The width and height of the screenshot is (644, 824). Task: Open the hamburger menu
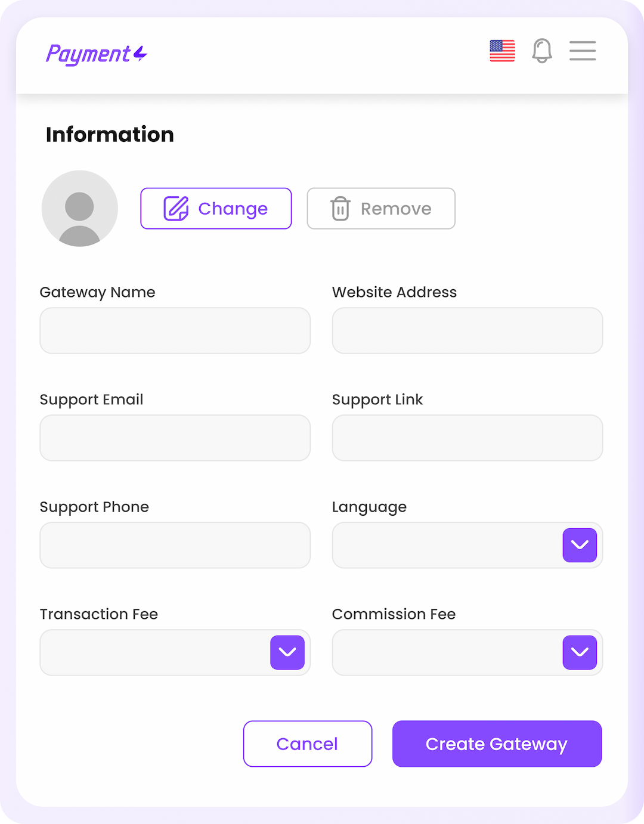tap(583, 51)
